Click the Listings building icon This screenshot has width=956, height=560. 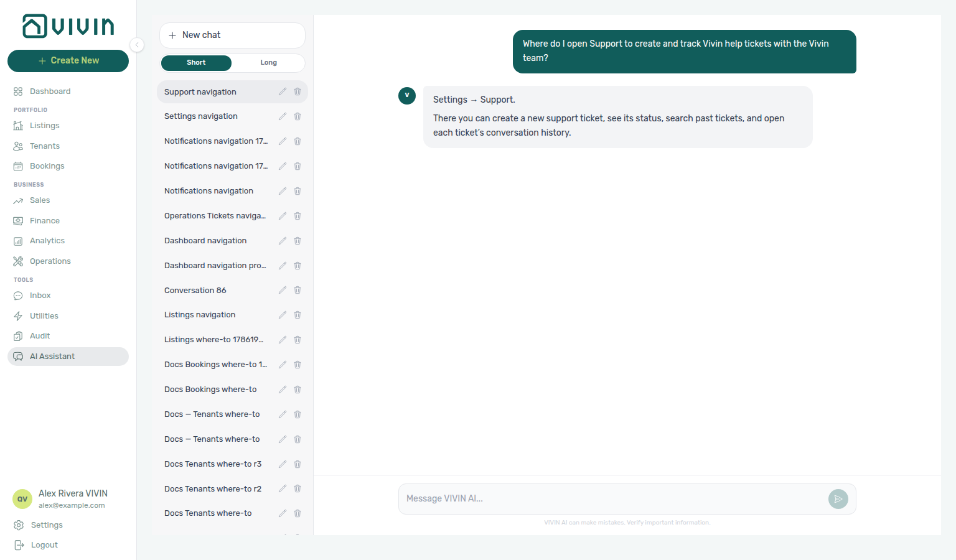pyautogui.click(x=18, y=126)
